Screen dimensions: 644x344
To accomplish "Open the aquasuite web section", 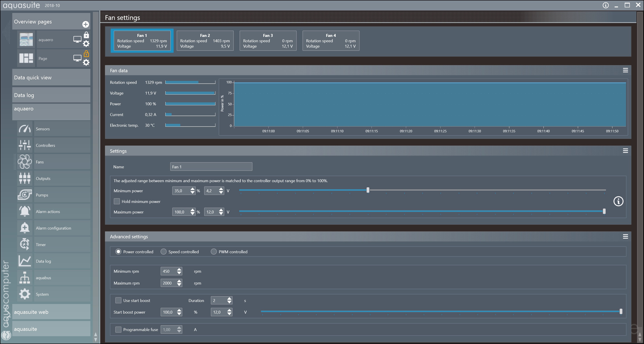I will pos(51,312).
